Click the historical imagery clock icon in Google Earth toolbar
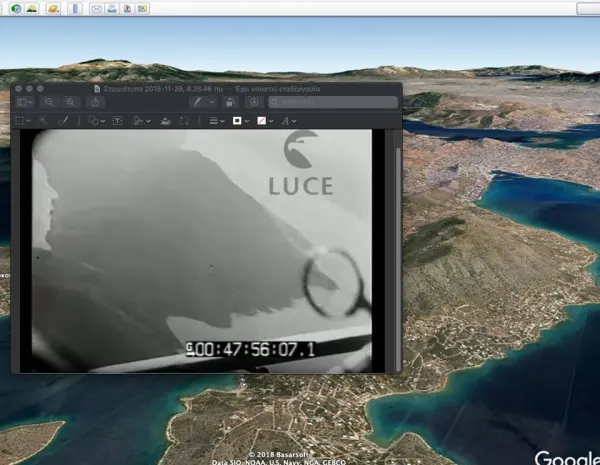This screenshot has width=600, height=465. click(x=16, y=8)
